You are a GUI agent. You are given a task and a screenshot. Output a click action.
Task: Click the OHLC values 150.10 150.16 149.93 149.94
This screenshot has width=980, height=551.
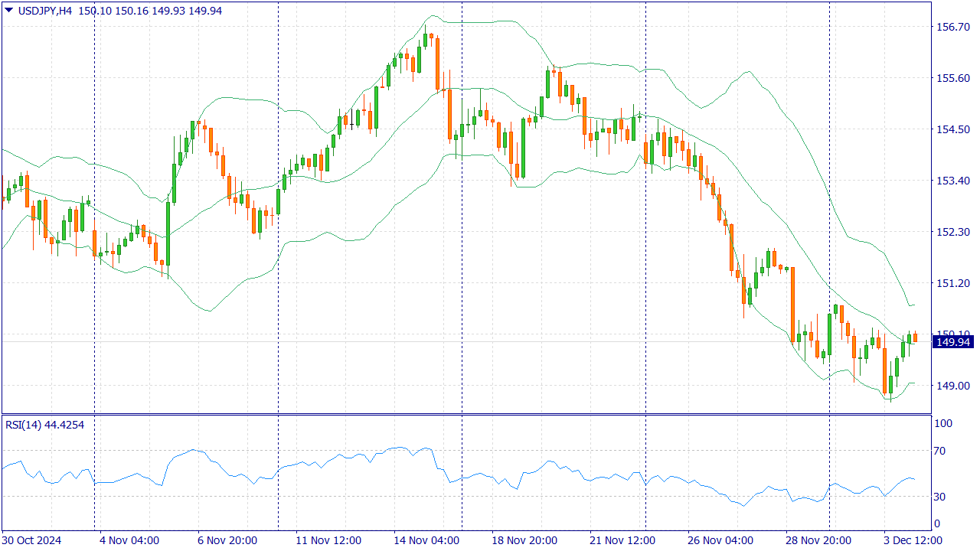click(139, 10)
